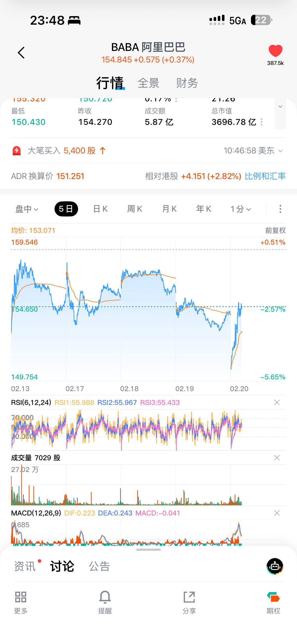
Task: Expand the quote details chevron
Action: tap(280, 107)
